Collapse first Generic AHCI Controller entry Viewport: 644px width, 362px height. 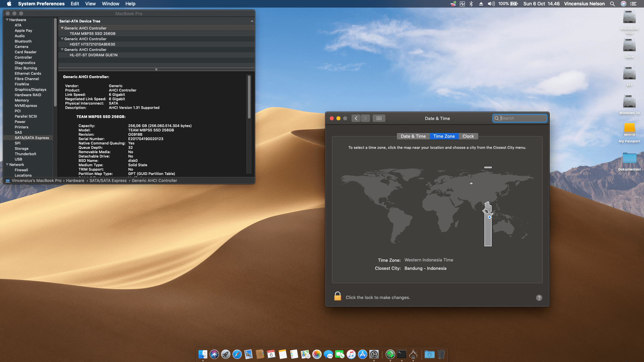[62, 28]
